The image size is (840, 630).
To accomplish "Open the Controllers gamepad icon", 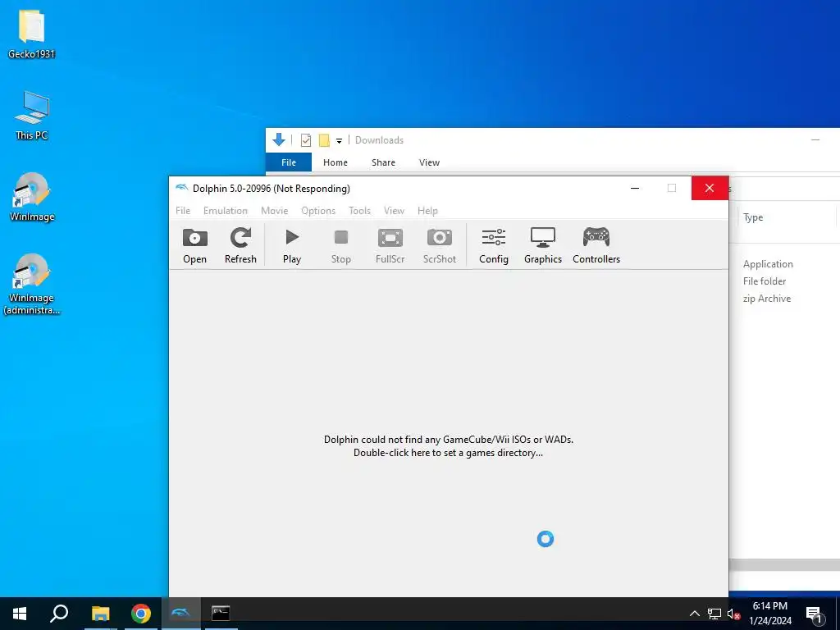I will 596,246.
